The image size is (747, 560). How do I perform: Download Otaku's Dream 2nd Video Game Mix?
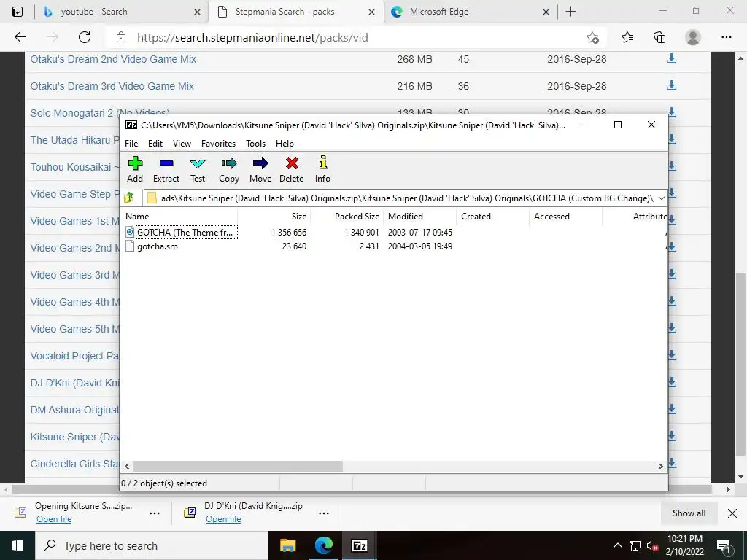click(x=671, y=58)
